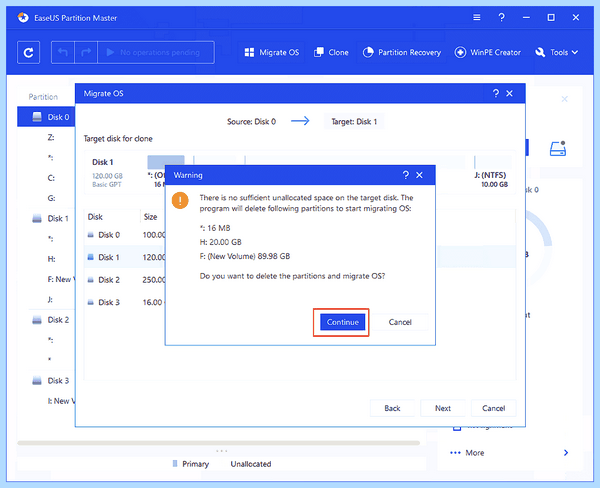Open main window help question mark
The image size is (600, 488).
point(501,18)
